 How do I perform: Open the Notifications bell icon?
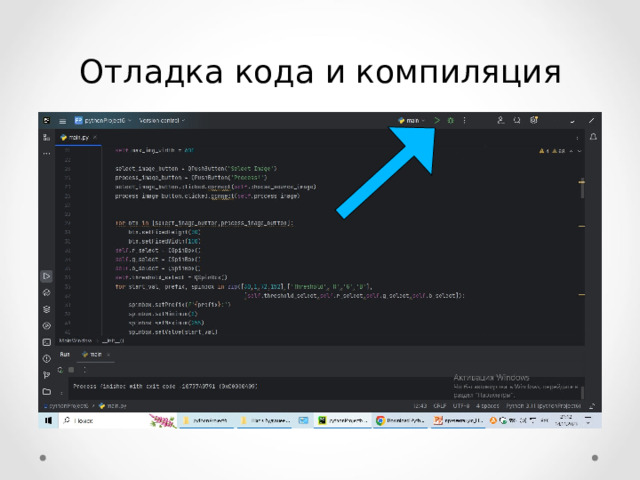pos(593,137)
